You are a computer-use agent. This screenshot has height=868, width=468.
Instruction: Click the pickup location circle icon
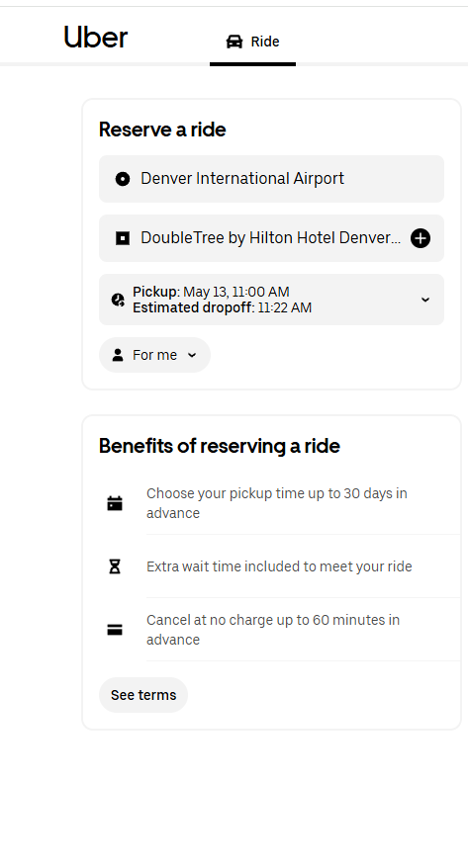point(123,179)
